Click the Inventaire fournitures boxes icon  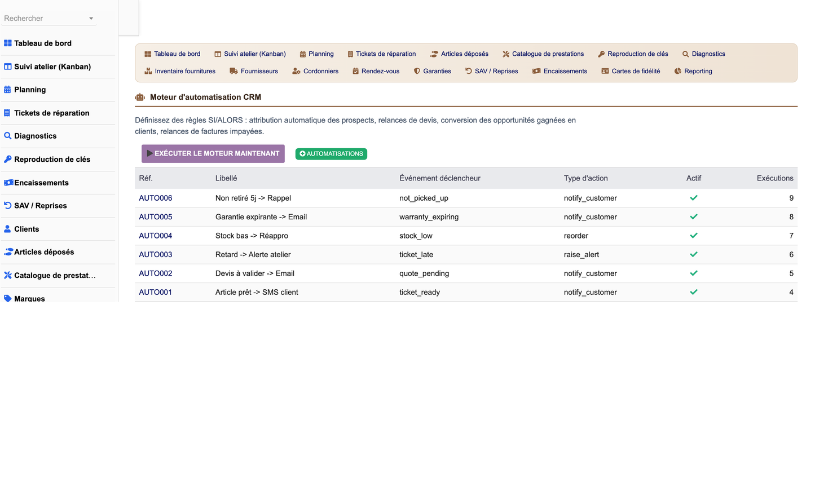tap(148, 71)
